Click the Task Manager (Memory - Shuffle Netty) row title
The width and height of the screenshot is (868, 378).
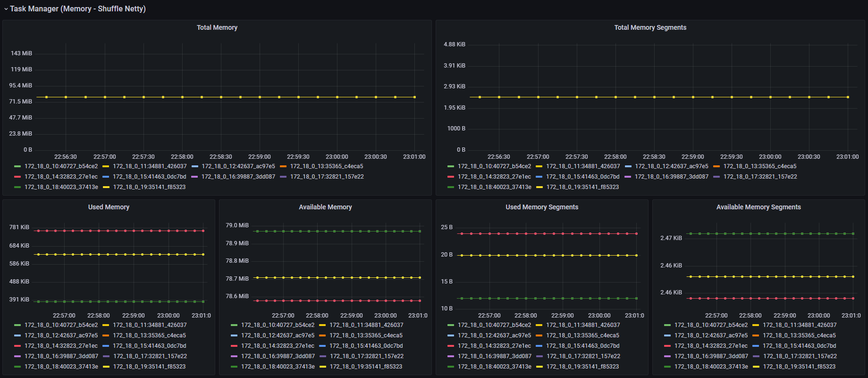(78, 9)
